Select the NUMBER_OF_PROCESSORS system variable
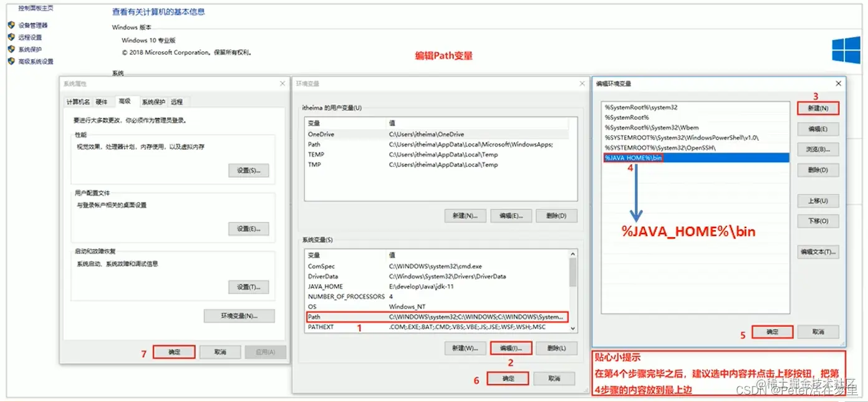Screen dimensions: 868x402 click(436, 297)
